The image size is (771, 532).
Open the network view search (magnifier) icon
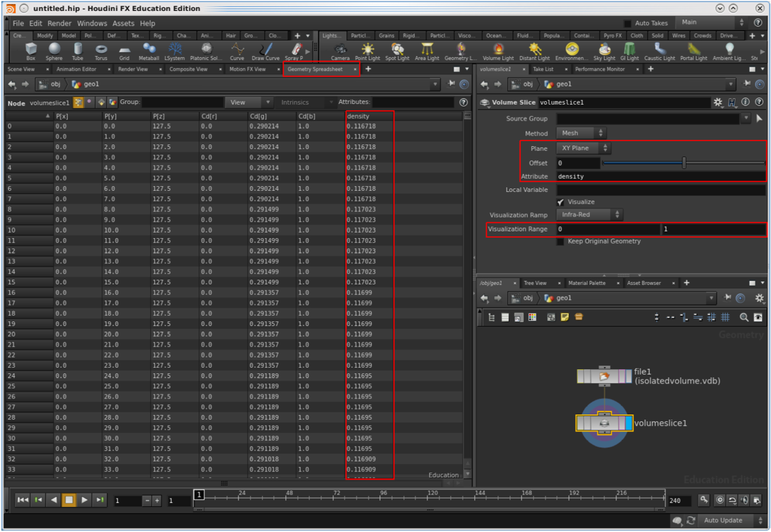click(744, 317)
